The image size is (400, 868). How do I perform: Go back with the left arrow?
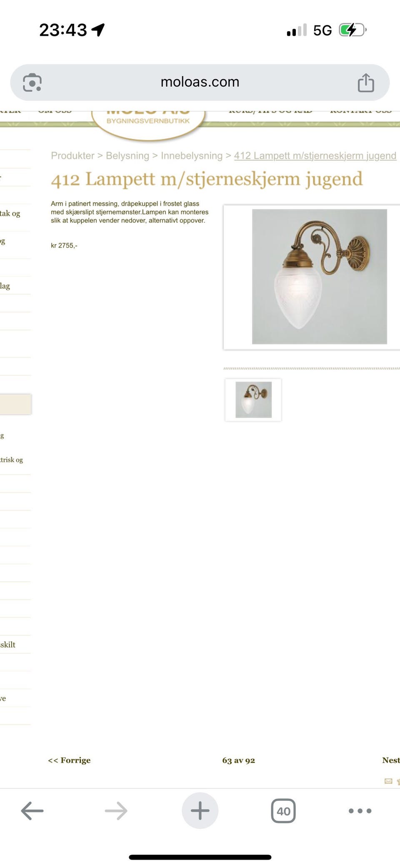pos(32,811)
